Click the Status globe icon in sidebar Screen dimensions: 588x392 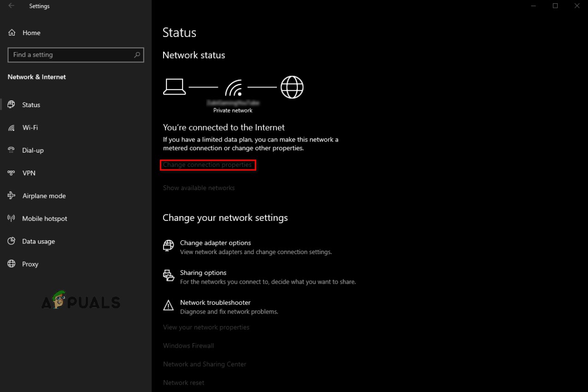pyautogui.click(x=11, y=105)
